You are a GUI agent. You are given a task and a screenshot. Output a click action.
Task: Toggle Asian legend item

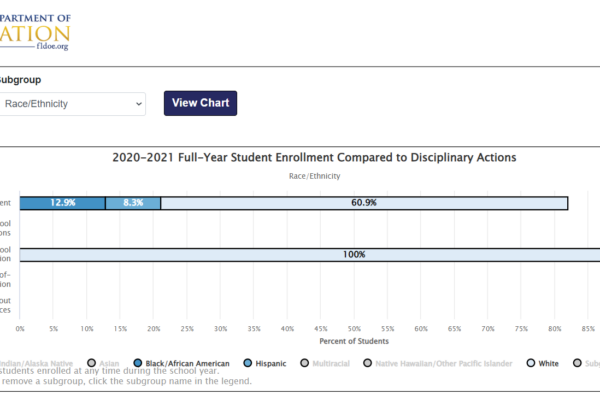point(103,363)
